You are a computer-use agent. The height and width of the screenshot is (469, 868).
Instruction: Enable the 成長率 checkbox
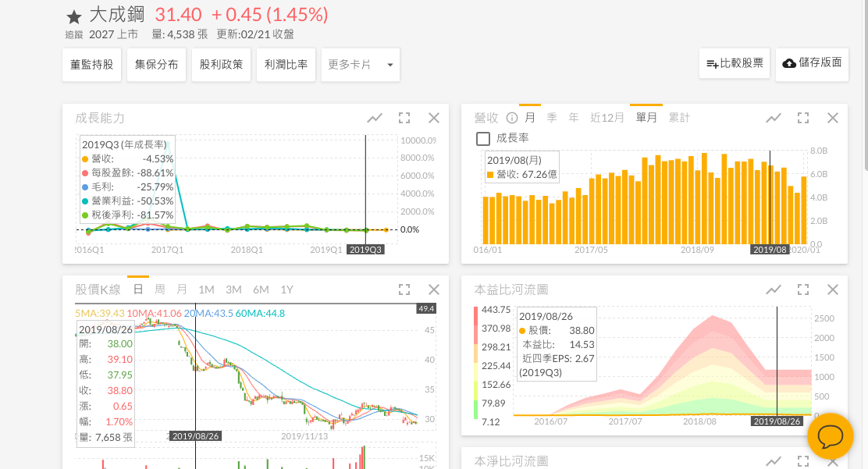(483, 138)
